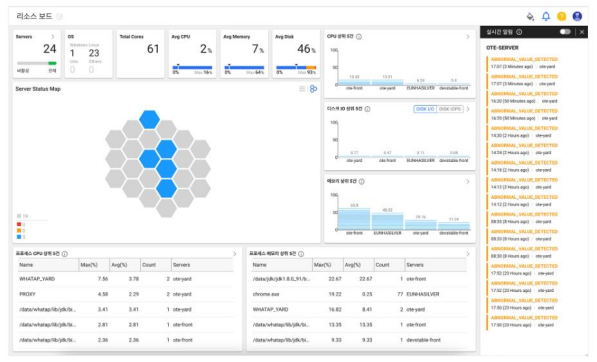Viewport: 597px width, 362px height.
Task: Click info icon next to 실시간 알림
Action: (519, 32)
